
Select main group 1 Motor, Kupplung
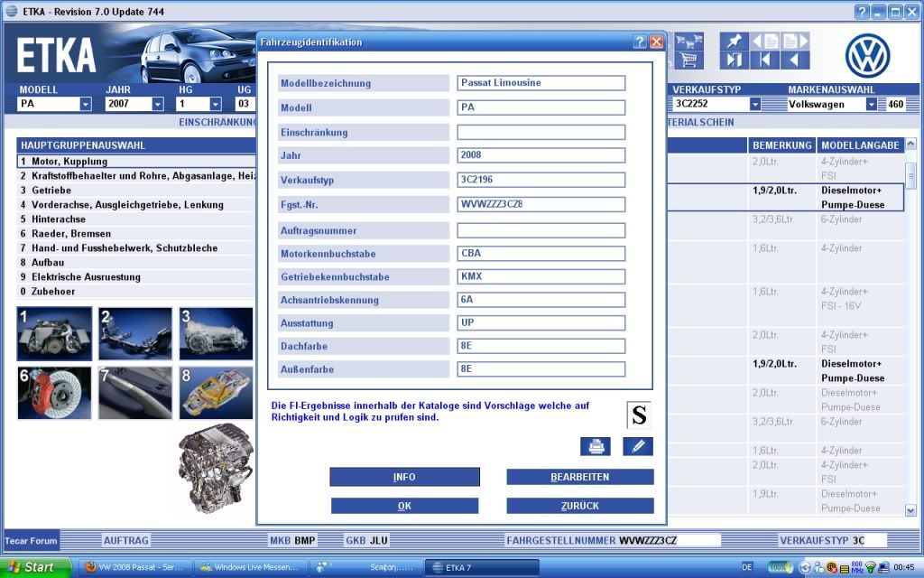click(136, 161)
